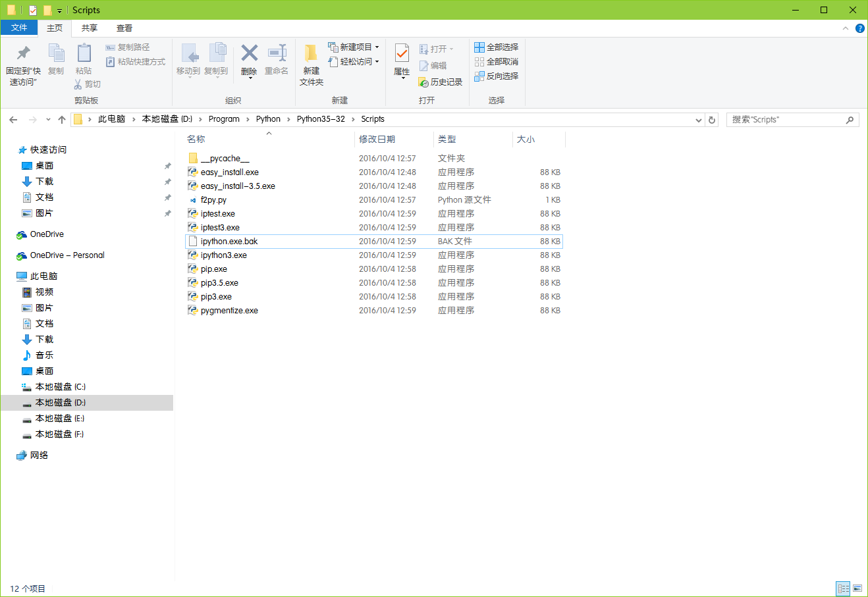The width and height of the screenshot is (868, 597).
Task: Click the 属性 properties icon
Action: tap(402, 53)
